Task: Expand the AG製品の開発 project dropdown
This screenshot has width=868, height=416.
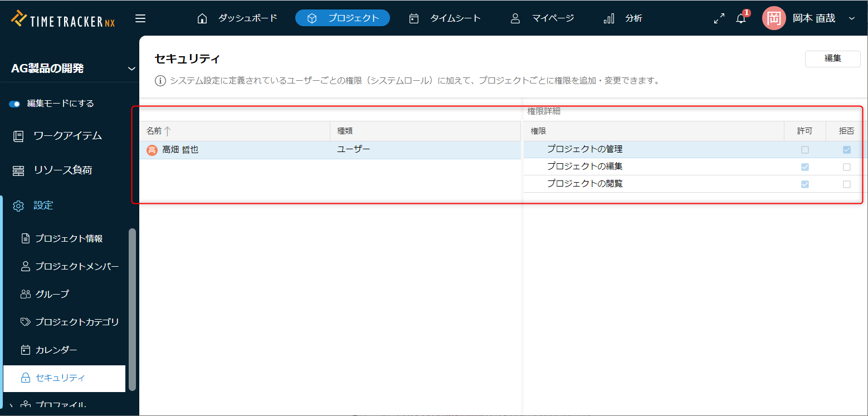Action: pyautogui.click(x=131, y=69)
